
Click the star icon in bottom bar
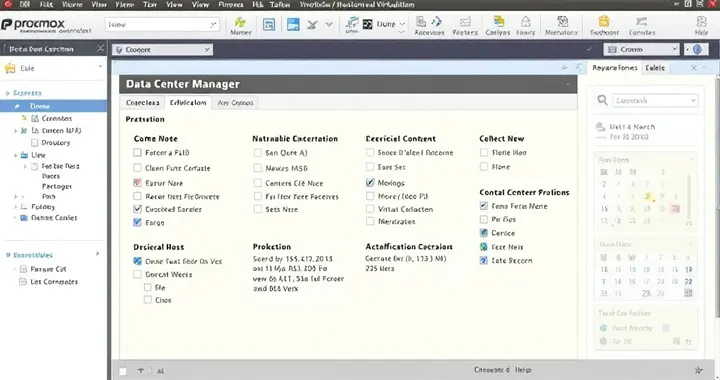(x=698, y=370)
